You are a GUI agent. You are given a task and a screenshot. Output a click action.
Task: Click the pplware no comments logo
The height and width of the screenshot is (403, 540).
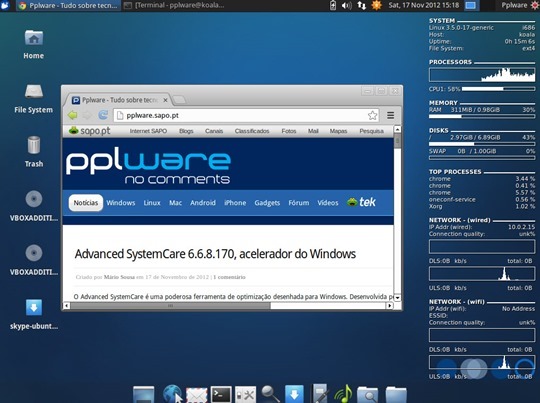[148, 165]
